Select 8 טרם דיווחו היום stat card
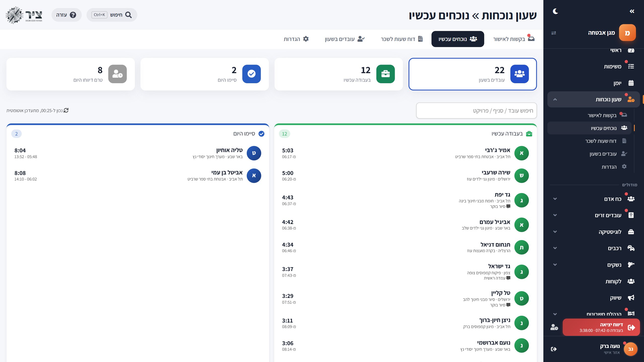 (70, 74)
